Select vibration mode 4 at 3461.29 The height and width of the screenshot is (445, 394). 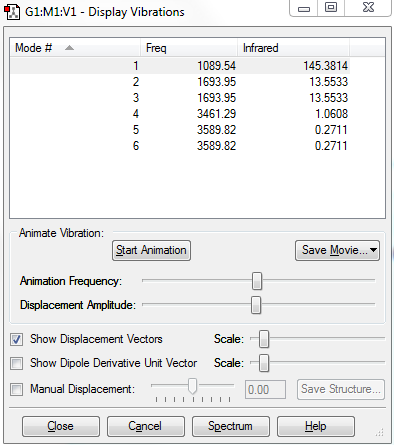click(x=180, y=114)
